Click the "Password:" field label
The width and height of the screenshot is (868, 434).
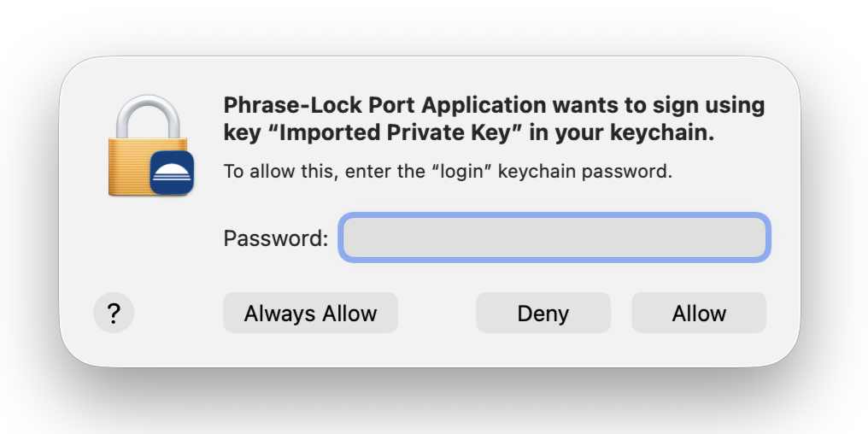pos(275,238)
